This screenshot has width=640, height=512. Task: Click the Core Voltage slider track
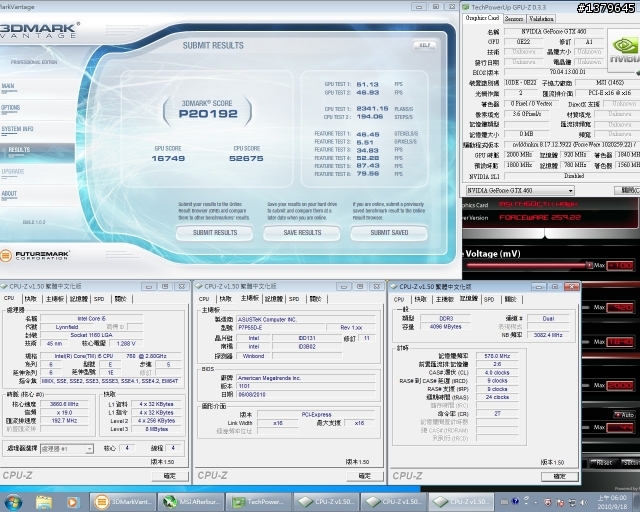point(527,265)
